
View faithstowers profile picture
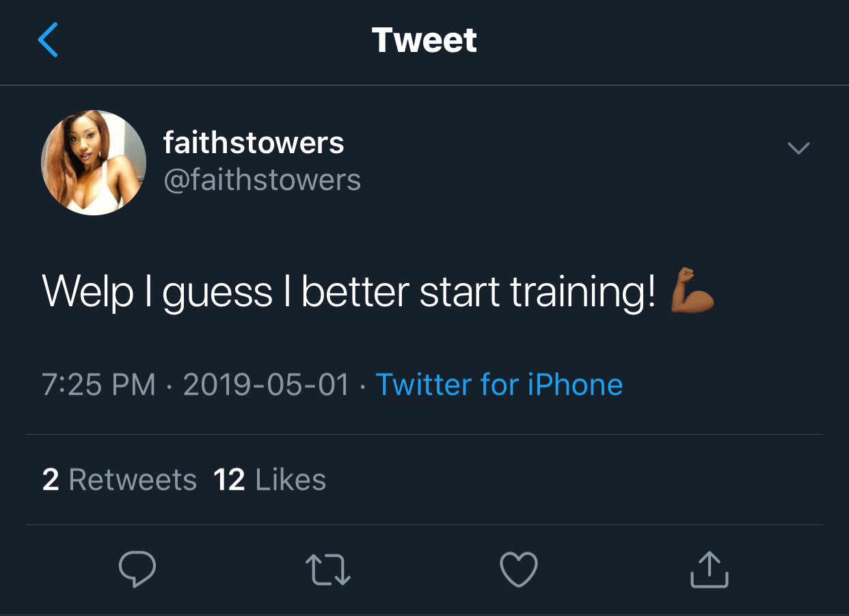click(x=94, y=163)
